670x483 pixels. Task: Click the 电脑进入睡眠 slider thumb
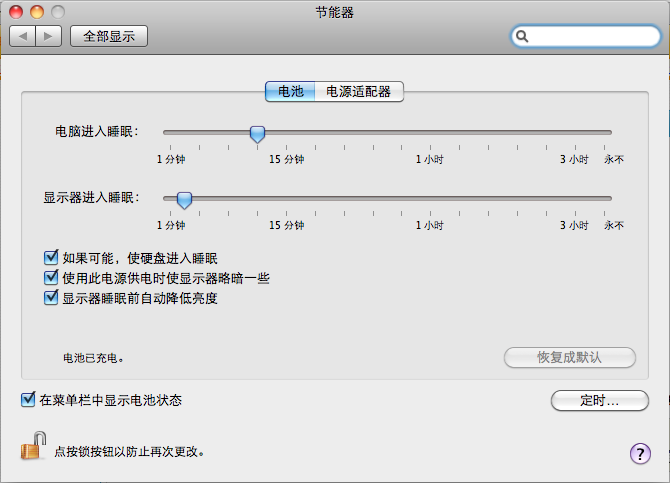[x=257, y=134]
